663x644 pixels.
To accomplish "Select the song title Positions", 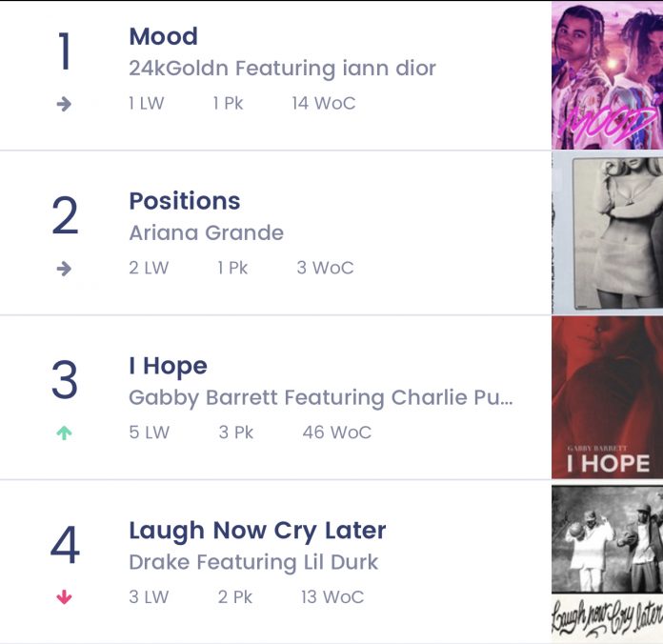I will click(185, 201).
